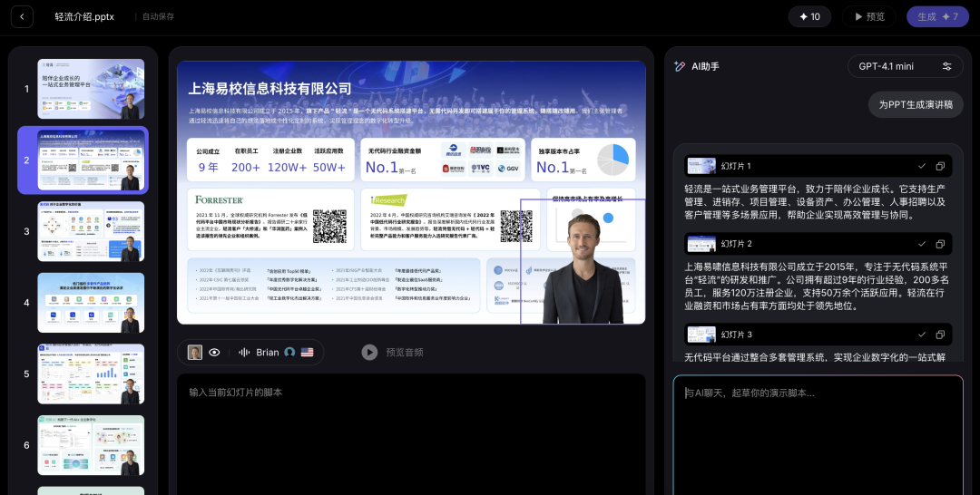Click the AI助手 magic wand icon

point(680,66)
